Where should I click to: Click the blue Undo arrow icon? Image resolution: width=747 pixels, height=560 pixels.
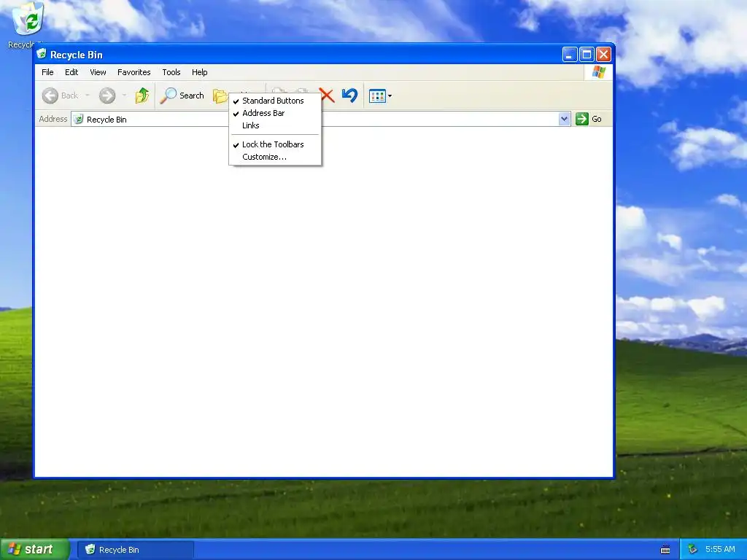click(349, 96)
